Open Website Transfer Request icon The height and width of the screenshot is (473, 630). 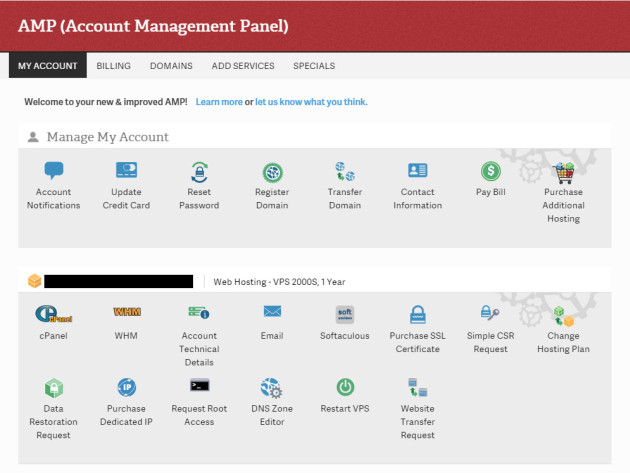pyautogui.click(x=417, y=387)
